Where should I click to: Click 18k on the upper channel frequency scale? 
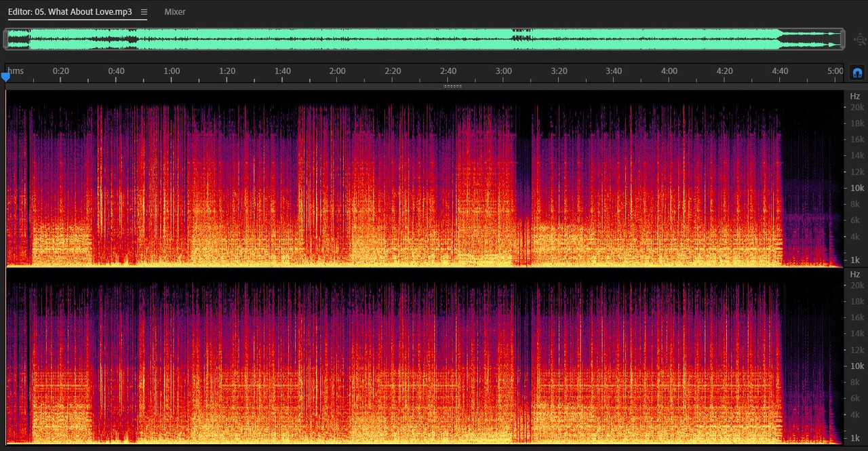(857, 123)
